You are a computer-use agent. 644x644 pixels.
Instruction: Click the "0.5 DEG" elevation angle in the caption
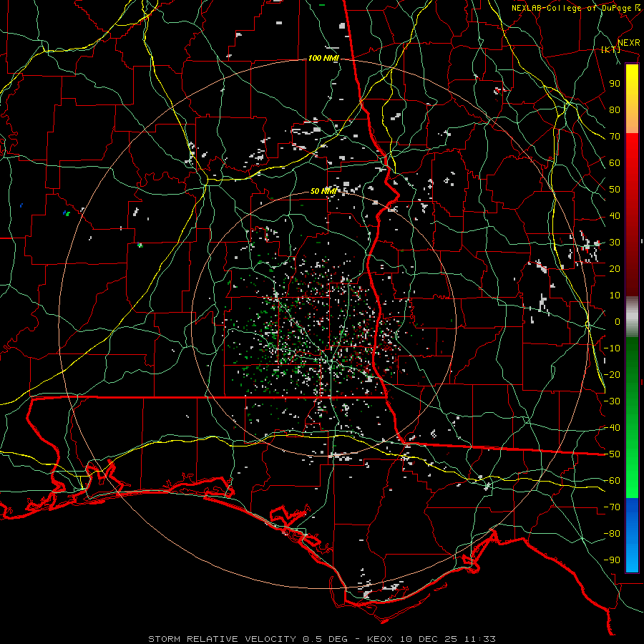pyautogui.click(x=326, y=639)
